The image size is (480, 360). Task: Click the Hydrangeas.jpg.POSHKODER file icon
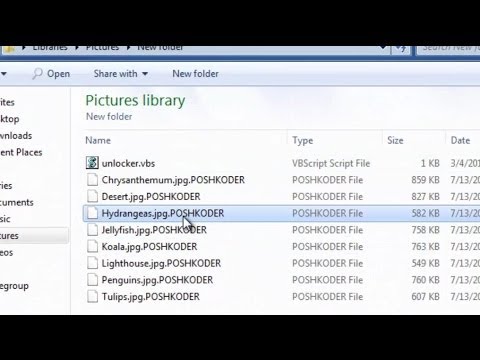coord(92,213)
